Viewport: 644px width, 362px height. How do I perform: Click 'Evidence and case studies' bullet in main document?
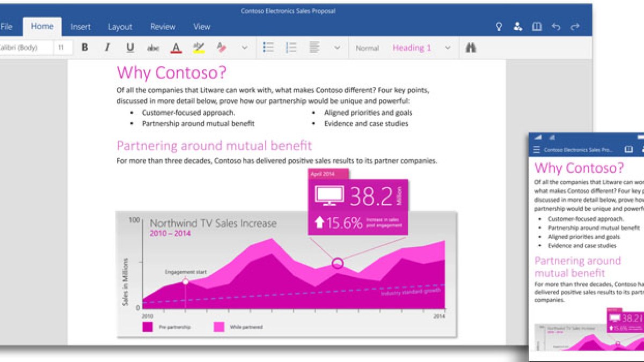pyautogui.click(x=366, y=123)
